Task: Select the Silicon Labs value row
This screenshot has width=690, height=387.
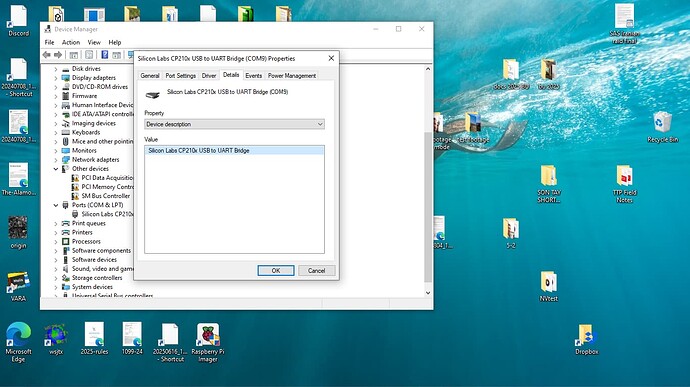Action: [234, 151]
